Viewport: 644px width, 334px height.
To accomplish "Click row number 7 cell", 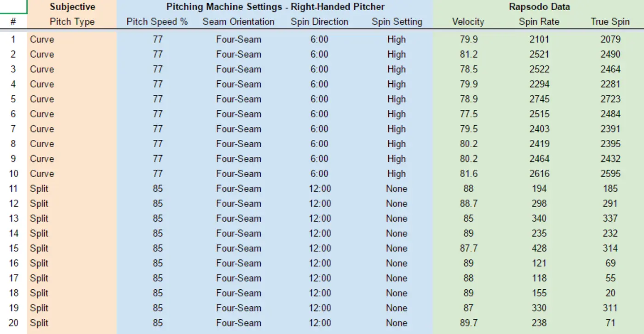I will (x=13, y=129).
